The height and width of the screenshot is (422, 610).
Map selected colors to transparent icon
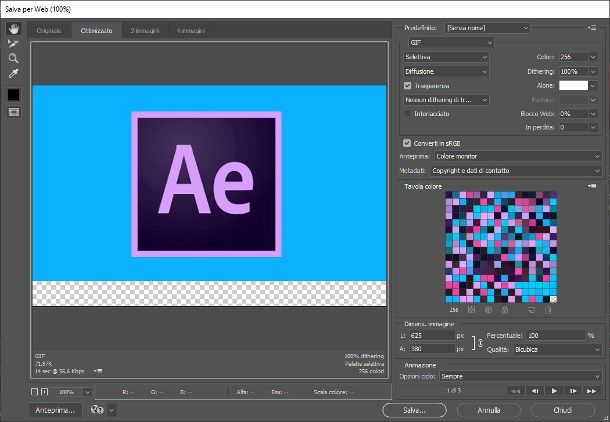pos(472,310)
